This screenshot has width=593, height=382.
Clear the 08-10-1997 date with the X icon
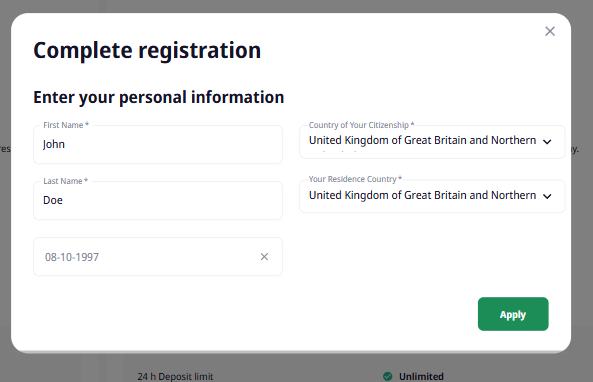pyautogui.click(x=264, y=257)
